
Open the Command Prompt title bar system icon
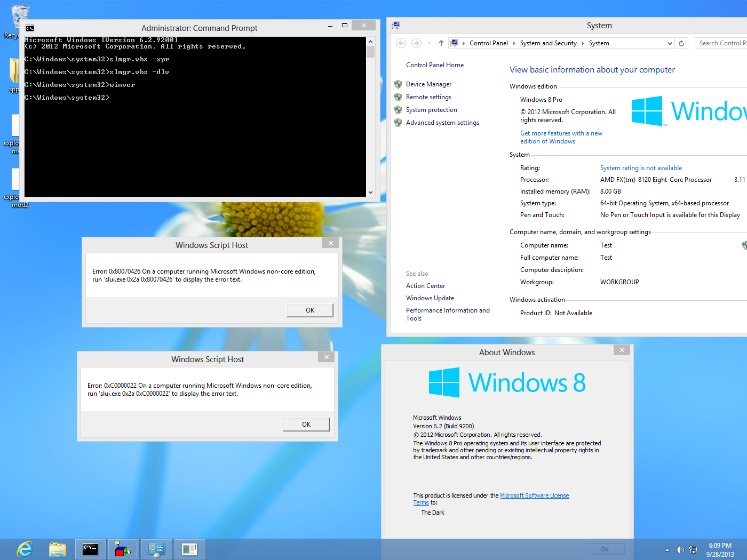coord(30,28)
